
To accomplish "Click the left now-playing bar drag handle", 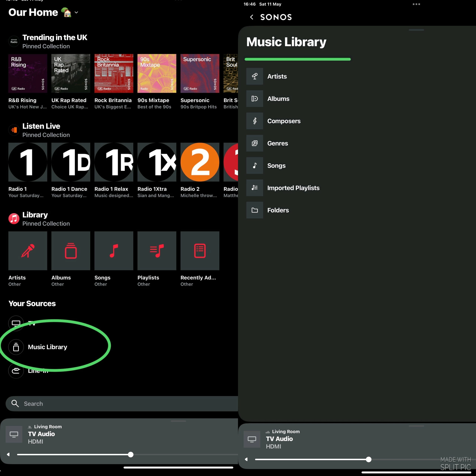I will 178,421.
